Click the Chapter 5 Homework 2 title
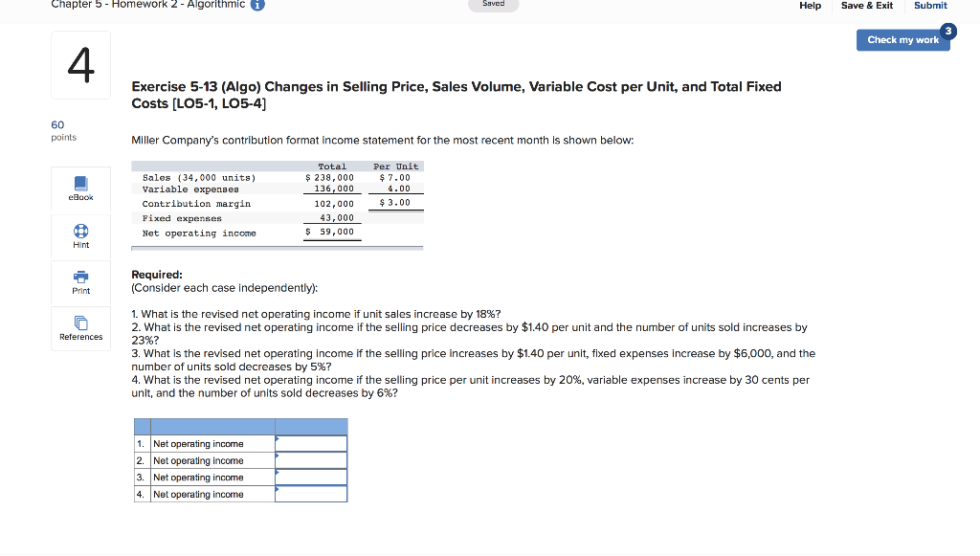Viewport: 980px width, 556px height. 148,5
